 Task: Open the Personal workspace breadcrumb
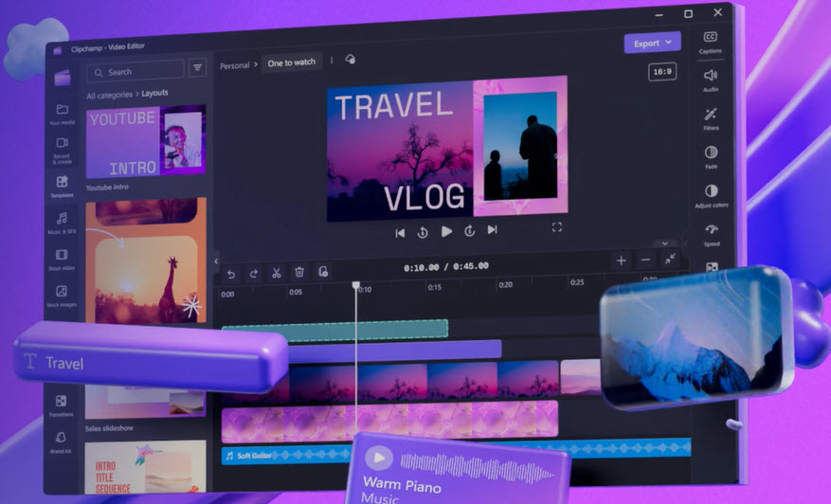pos(235,65)
